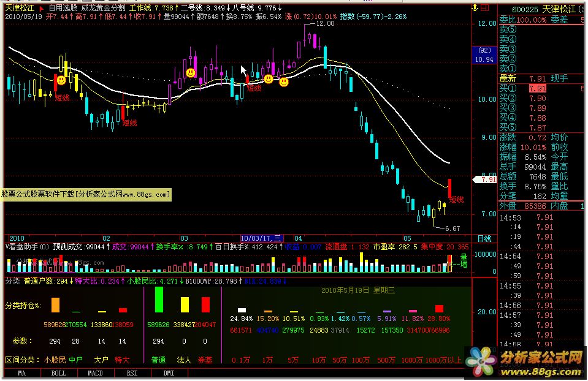Select the 10/03/17 date cursor label
The image size is (588, 381).
click(261, 238)
